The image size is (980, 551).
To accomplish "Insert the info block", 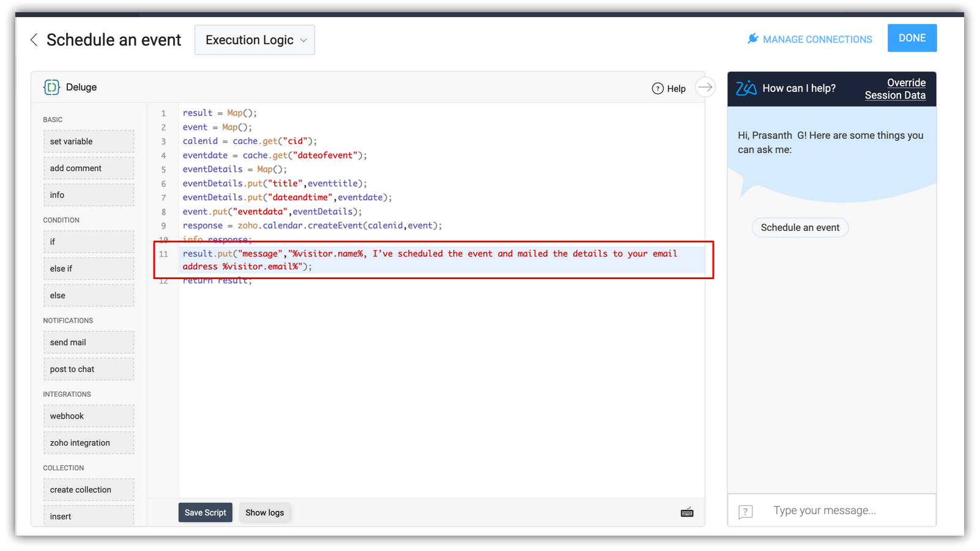I will [89, 195].
